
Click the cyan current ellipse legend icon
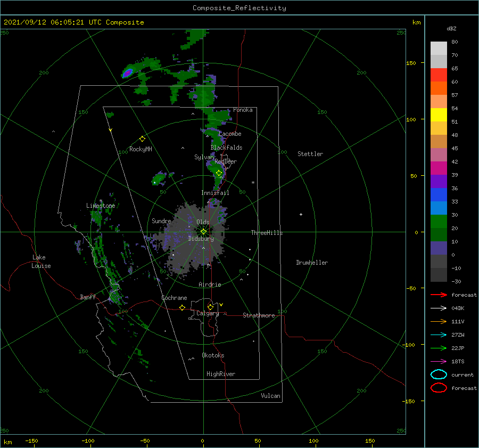click(x=439, y=374)
